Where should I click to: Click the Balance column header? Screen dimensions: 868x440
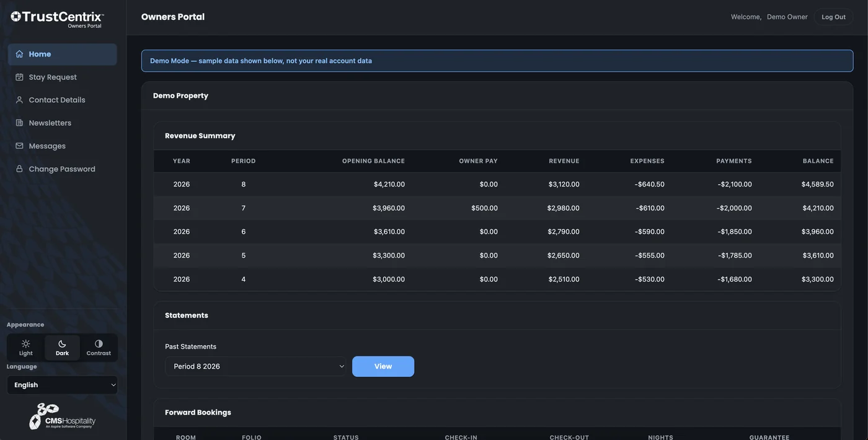(x=818, y=161)
